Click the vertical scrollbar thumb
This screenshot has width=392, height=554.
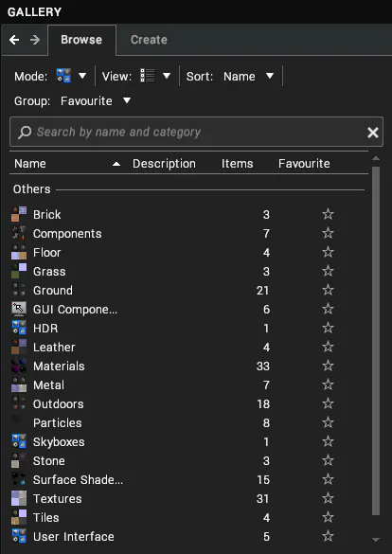pyautogui.click(x=376, y=341)
